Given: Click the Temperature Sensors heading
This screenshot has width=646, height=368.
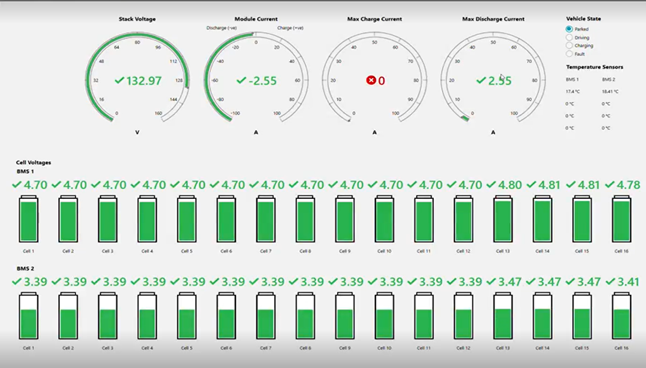Looking at the screenshot, I should click(x=594, y=67).
